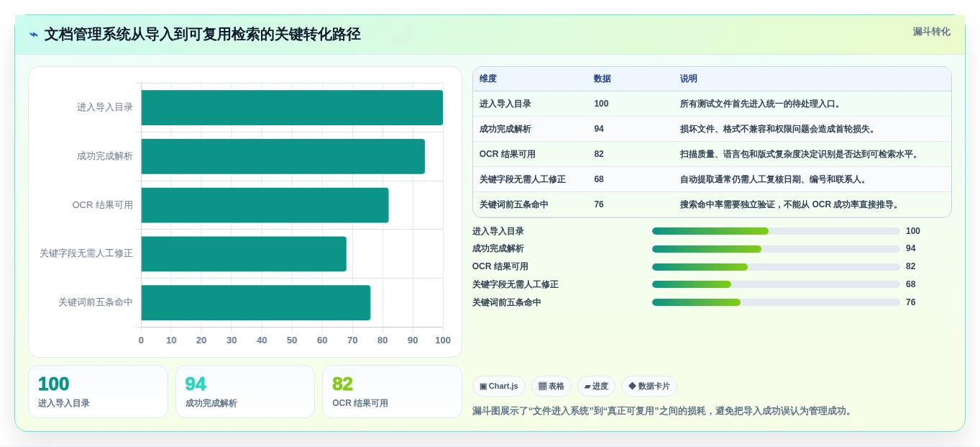Click the description starting 所有测试文件
This screenshot has width=980, height=447.
761,104
